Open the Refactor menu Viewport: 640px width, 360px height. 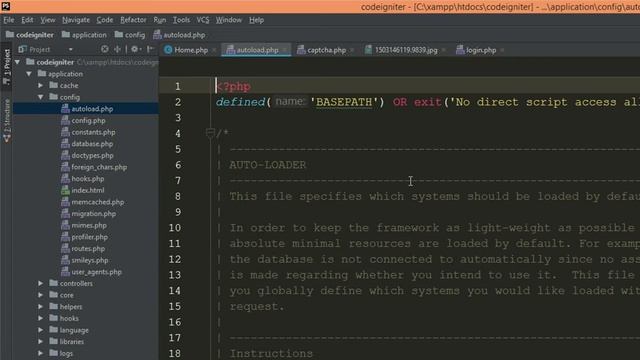(133, 20)
